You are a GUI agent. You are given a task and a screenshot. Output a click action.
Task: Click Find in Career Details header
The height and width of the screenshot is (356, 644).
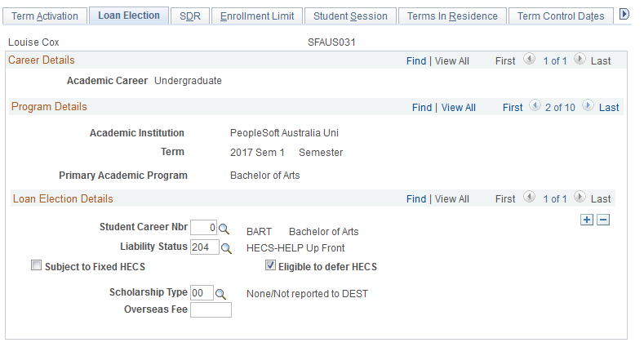tap(416, 61)
